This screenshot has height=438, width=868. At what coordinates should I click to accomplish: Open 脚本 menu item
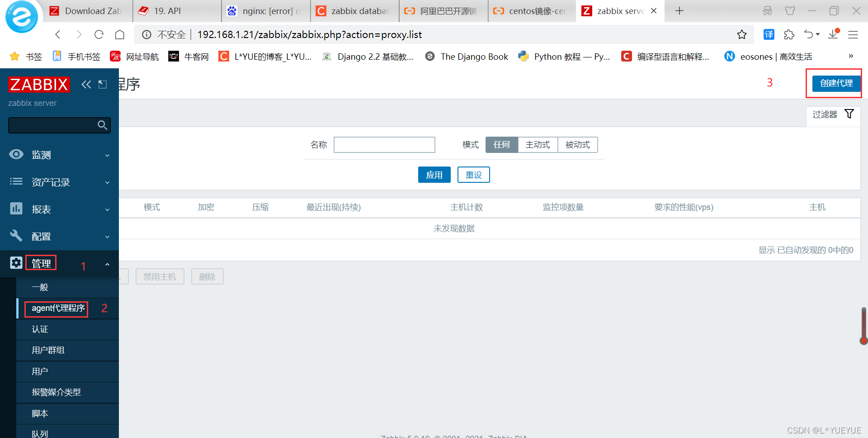pos(67,414)
